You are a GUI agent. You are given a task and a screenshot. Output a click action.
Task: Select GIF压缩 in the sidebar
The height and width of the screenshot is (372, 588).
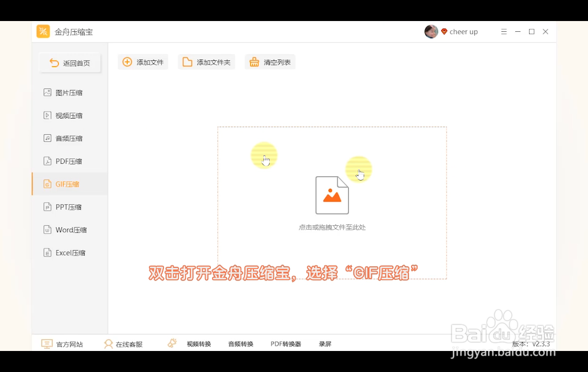click(70, 184)
